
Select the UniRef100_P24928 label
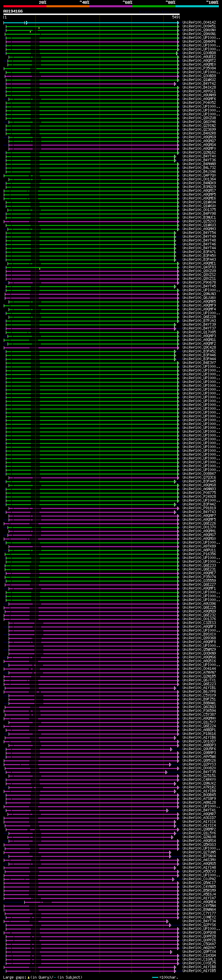(199, 496)
